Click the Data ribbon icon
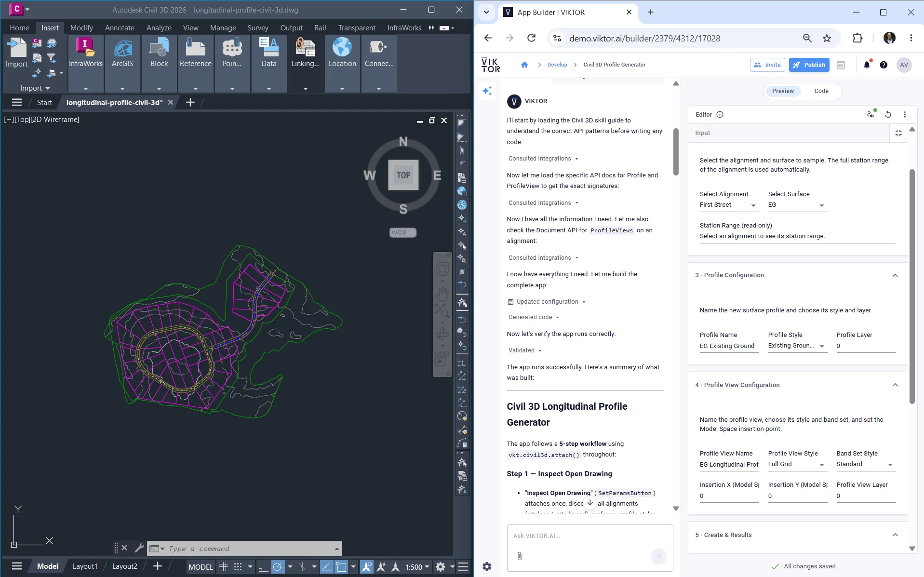Viewport: 924px width, 577px height. pos(269,52)
